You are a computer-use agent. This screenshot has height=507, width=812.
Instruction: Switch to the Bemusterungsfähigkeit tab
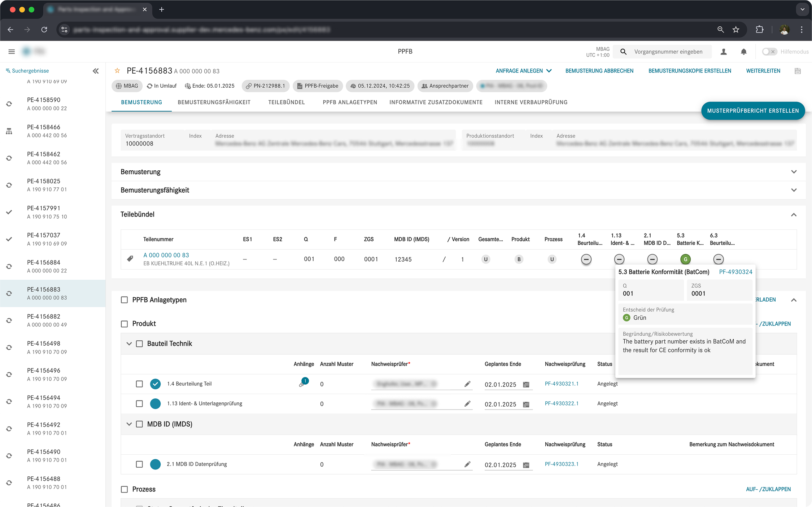click(214, 102)
